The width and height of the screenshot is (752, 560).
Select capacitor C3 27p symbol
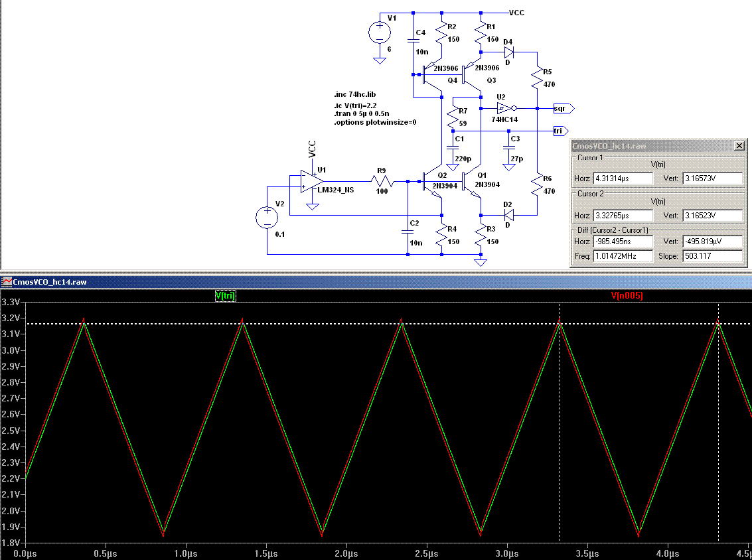click(x=509, y=149)
